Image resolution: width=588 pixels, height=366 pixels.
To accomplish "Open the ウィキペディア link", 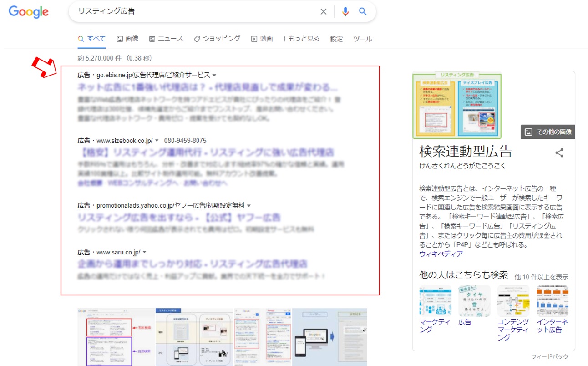I will click(x=441, y=254).
